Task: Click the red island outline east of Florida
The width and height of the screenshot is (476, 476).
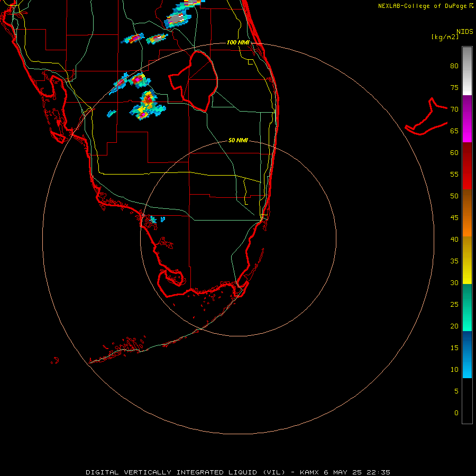Action: click(x=426, y=117)
